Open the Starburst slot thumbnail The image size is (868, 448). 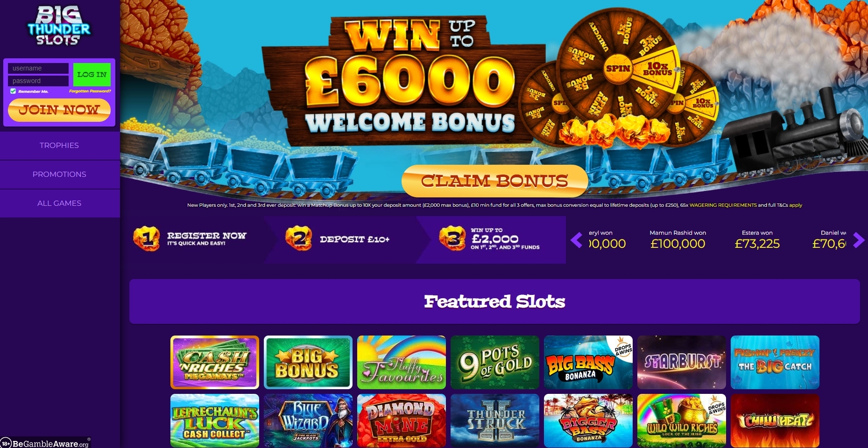click(x=682, y=362)
